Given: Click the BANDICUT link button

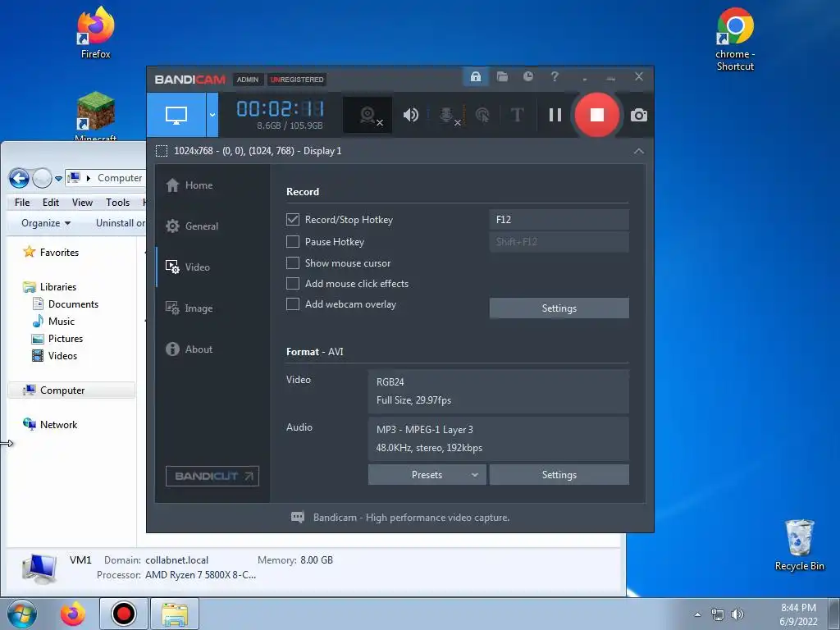Looking at the screenshot, I should (x=212, y=476).
